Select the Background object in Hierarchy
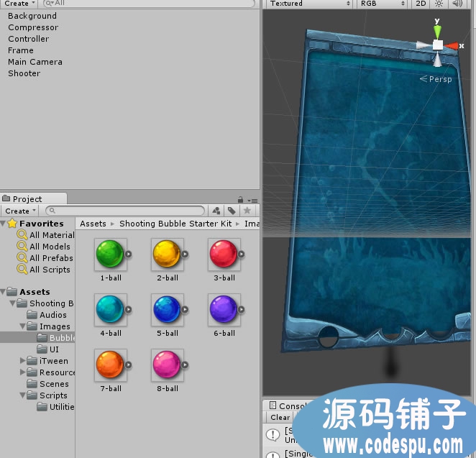476x458 pixels. click(x=32, y=16)
